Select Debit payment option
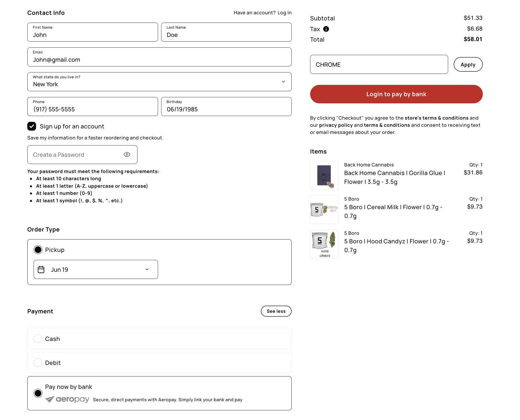The height and width of the screenshot is (420, 520). [x=159, y=363]
